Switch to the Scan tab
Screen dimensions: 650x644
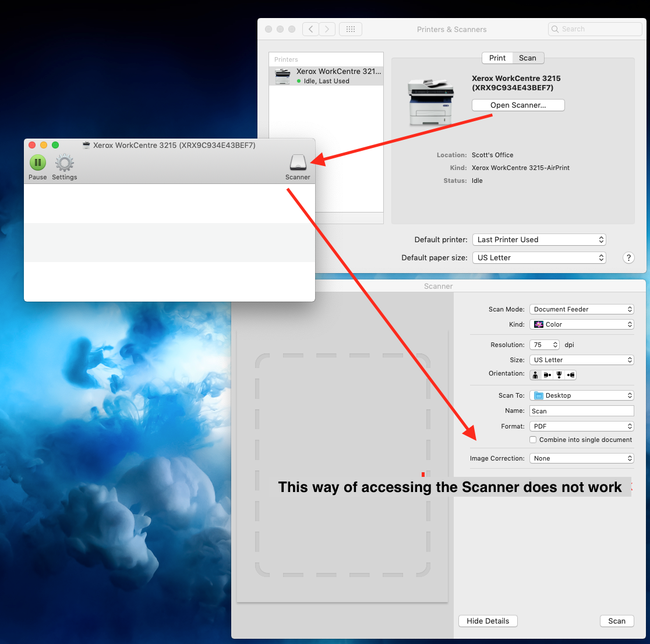coord(528,58)
